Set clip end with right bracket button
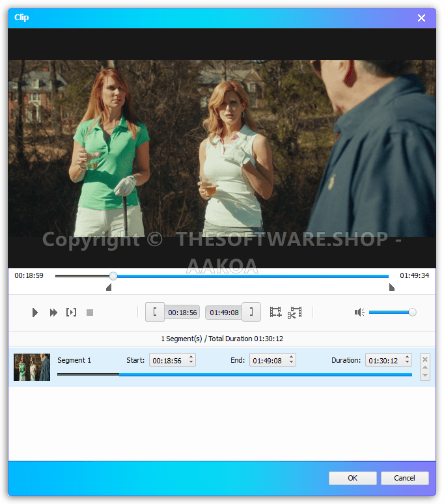The width and height of the screenshot is (444, 504). tap(251, 313)
